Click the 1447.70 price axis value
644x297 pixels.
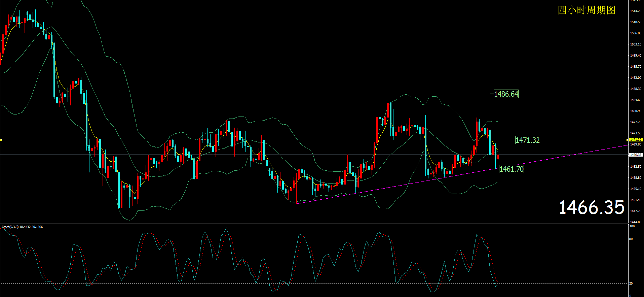click(x=636, y=211)
